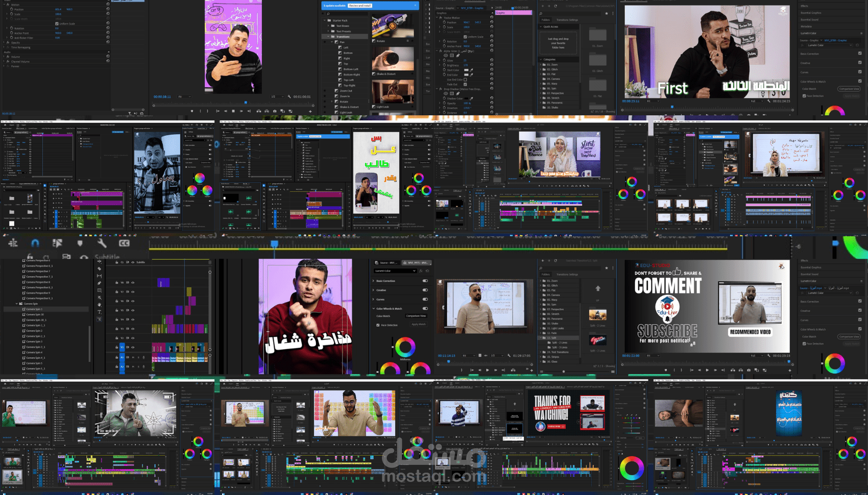The height and width of the screenshot is (495, 868).
Task: Select the Pen tool beside the Camera Spin list
Action: [x=99, y=283]
